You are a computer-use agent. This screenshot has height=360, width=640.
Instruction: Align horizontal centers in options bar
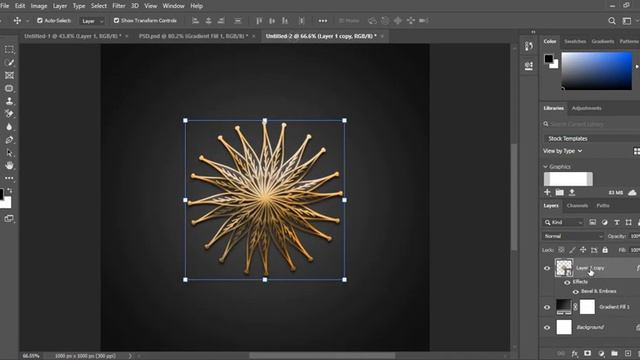point(208,20)
